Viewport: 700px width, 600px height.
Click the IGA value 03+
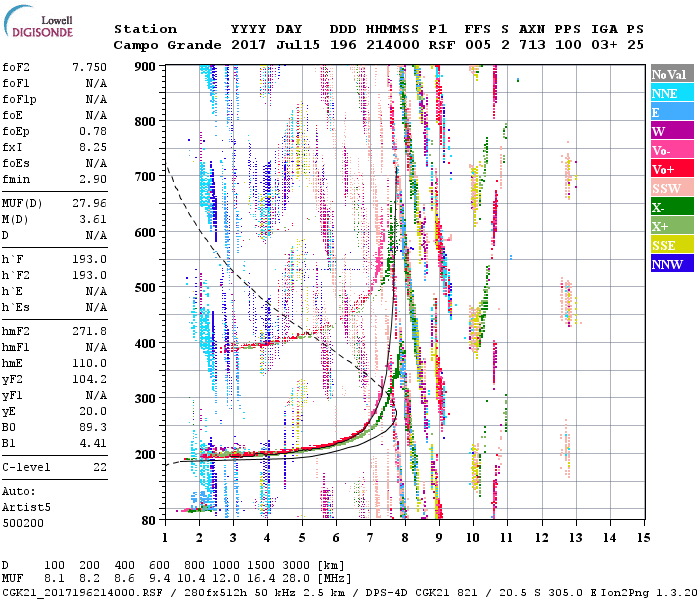[604, 45]
